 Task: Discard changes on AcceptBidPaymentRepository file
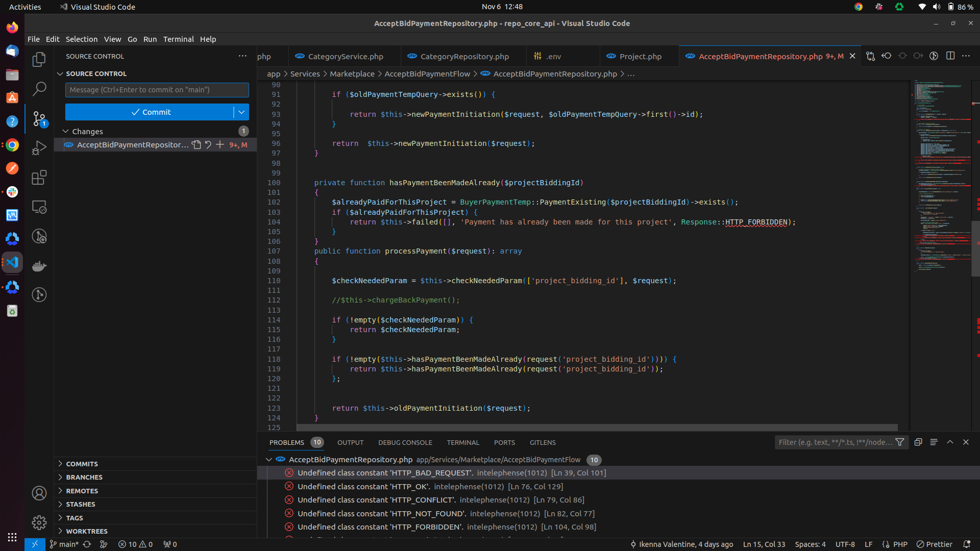tap(208, 145)
